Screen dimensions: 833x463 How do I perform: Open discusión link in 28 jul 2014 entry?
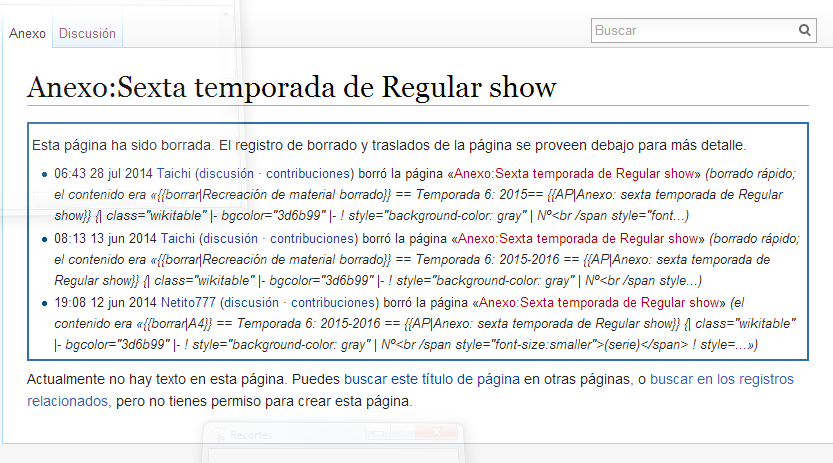pyautogui.click(x=227, y=174)
